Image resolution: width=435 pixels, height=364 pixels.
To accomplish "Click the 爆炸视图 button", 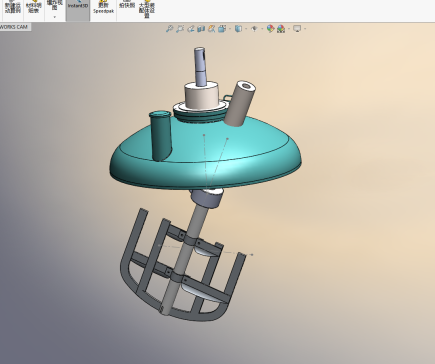I will tap(55, 5).
